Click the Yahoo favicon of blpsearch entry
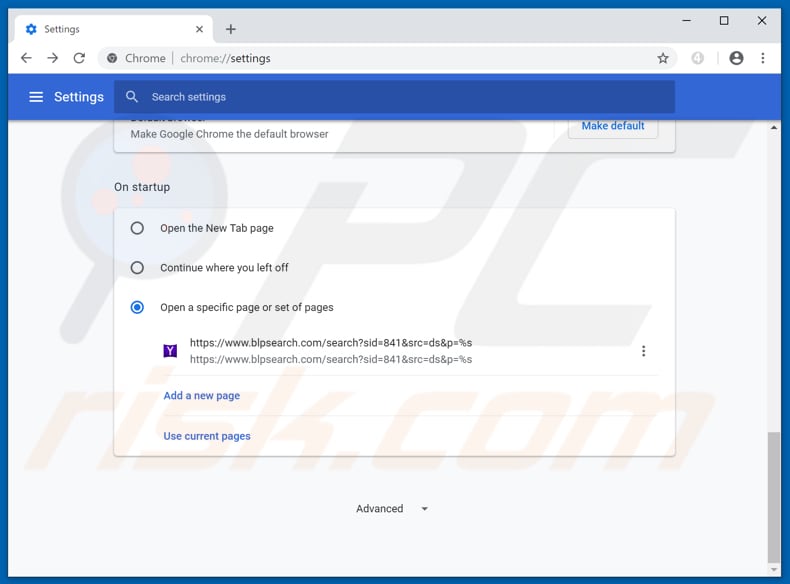Viewport: 790px width, 584px height. (170, 351)
